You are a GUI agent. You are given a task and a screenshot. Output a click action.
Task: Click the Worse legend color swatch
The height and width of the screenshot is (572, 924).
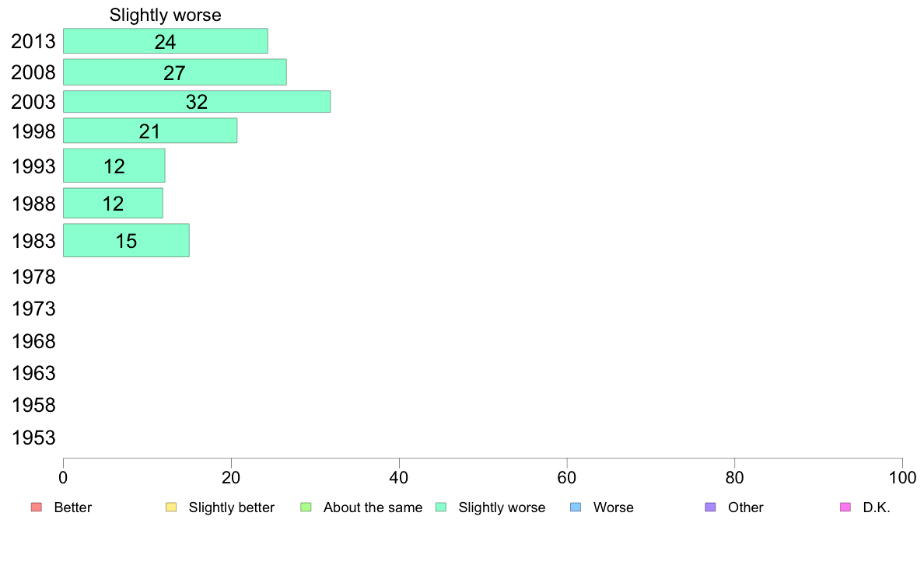(576, 507)
